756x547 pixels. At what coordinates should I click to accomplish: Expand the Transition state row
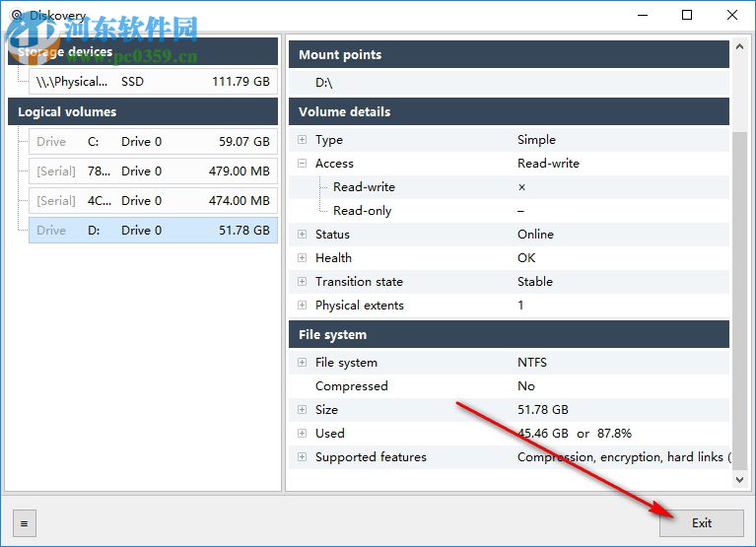pyautogui.click(x=302, y=282)
